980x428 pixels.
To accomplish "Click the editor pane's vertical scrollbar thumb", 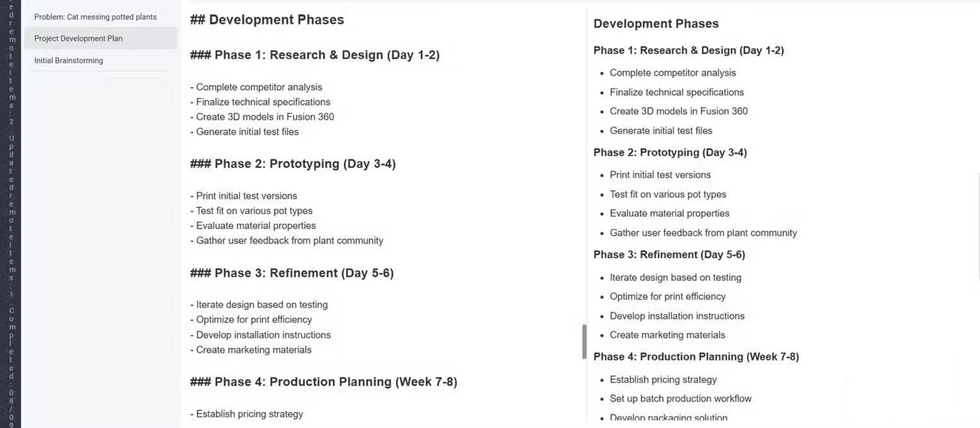I will coord(584,341).
